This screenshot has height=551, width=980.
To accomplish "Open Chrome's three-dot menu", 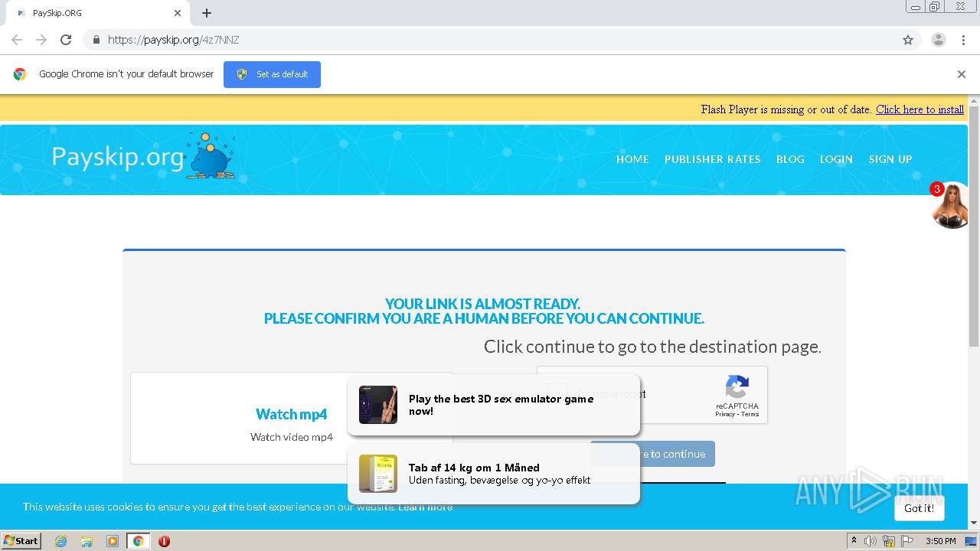I will [963, 40].
